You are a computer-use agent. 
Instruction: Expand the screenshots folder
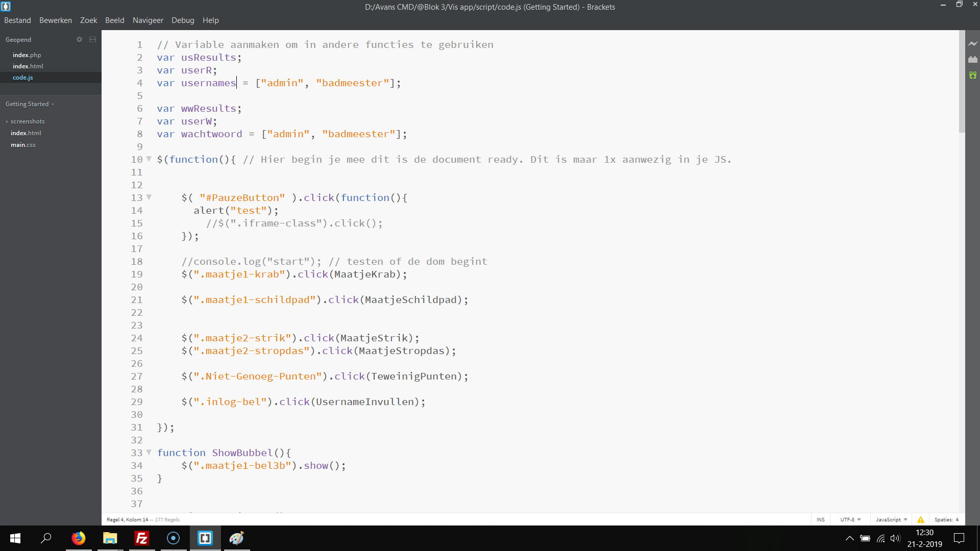click(x=27, y=121)
